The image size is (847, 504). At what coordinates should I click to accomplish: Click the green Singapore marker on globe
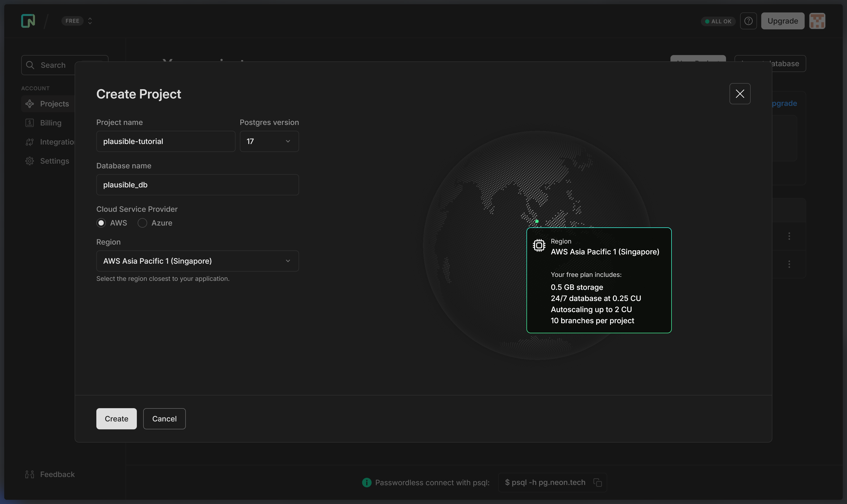tap(537, 221)
